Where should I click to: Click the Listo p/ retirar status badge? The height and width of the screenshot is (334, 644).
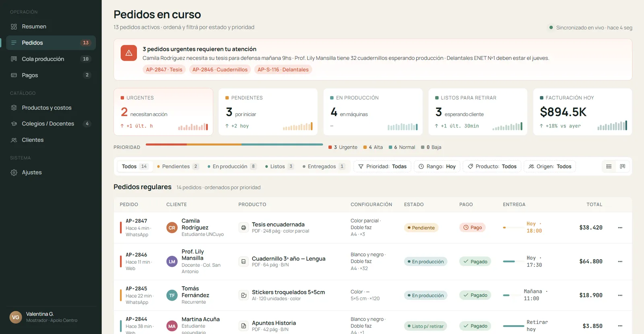pos(425,326)
